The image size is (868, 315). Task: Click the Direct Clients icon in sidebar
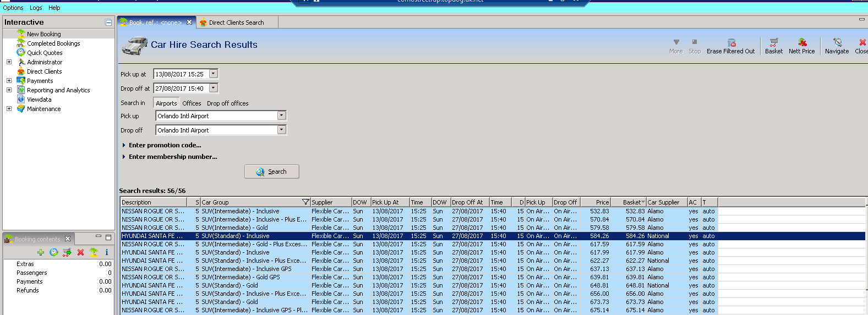point(21,71)
